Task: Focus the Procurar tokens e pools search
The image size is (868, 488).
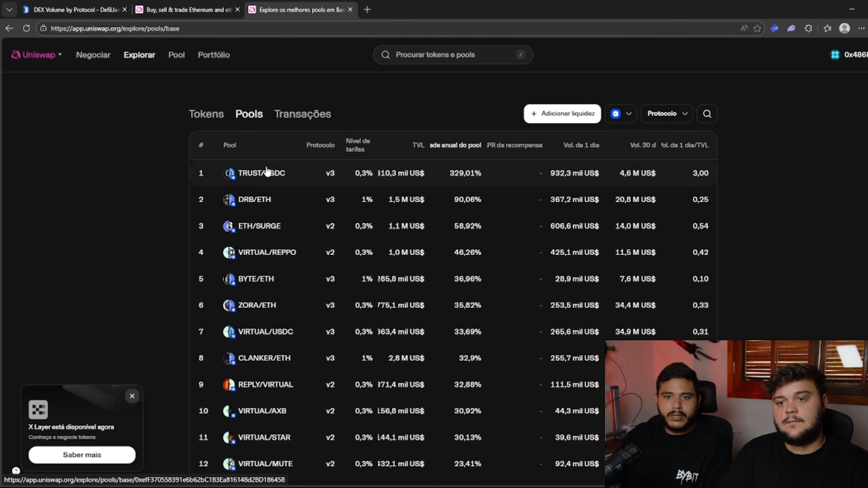Action: point(453,55)
